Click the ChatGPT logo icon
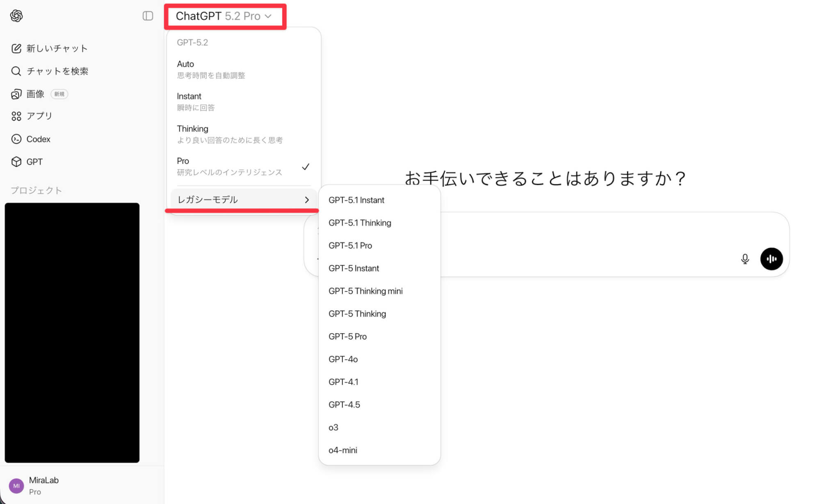The width and height of the screenshot is (840, 504). click(16, 16)
